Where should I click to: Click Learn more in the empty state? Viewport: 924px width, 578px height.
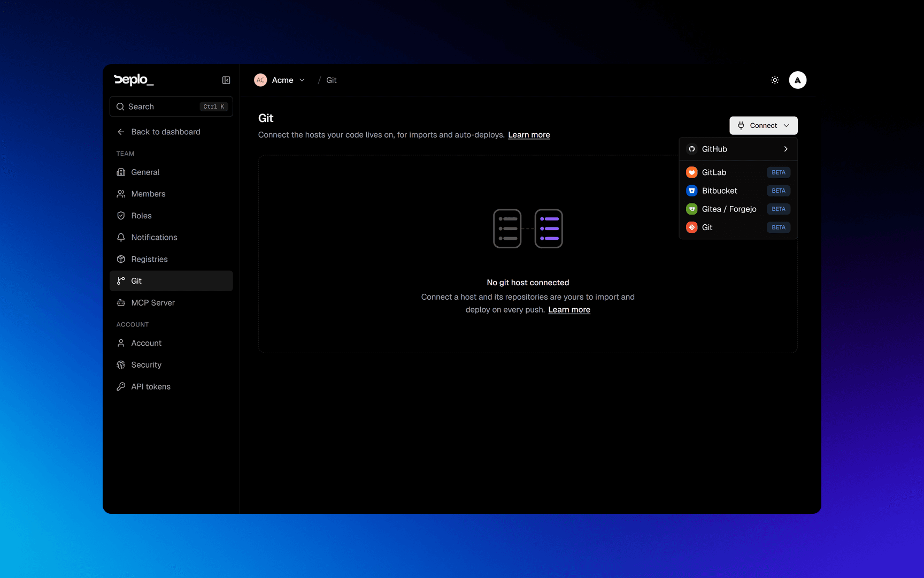[569, 310]
